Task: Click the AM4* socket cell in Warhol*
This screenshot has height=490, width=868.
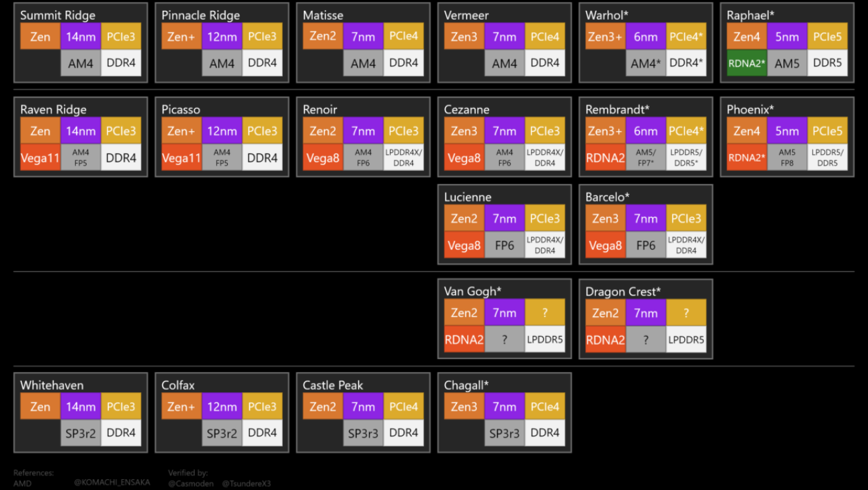Action: 646,63
